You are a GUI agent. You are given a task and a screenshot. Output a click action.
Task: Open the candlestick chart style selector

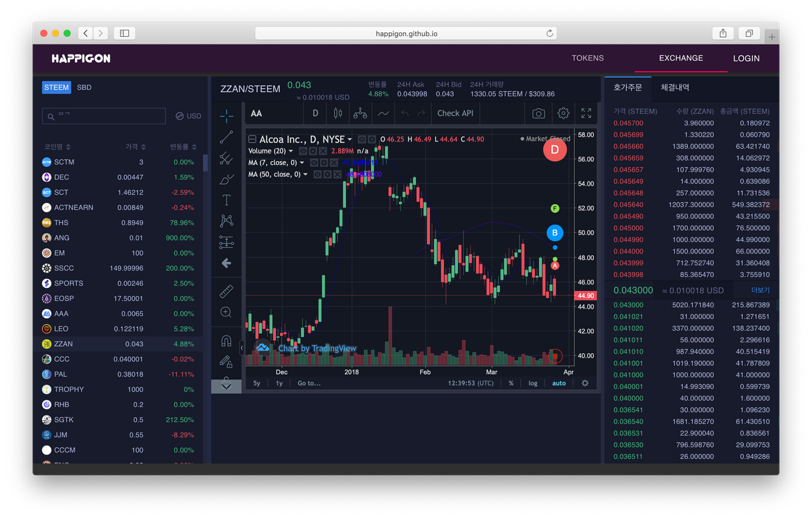point(338,113)
